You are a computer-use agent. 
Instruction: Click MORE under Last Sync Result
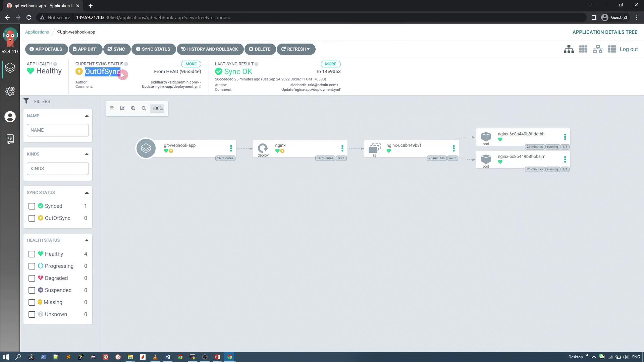[x=330, y=64]
